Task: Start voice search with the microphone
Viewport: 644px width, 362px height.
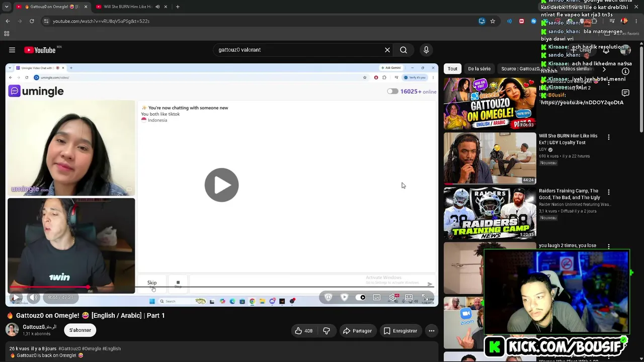Action: [426, 50]
